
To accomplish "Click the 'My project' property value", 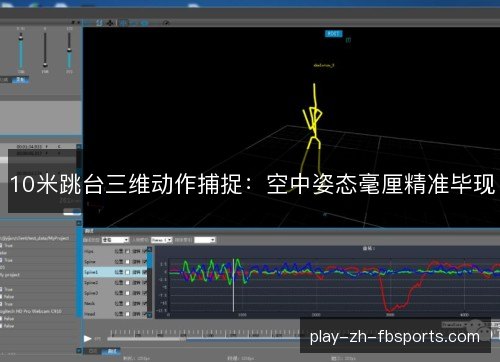I will 10,275.
